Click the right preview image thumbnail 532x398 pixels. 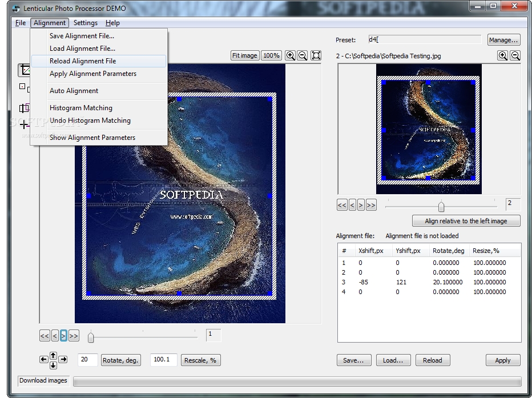coord(429,129)
